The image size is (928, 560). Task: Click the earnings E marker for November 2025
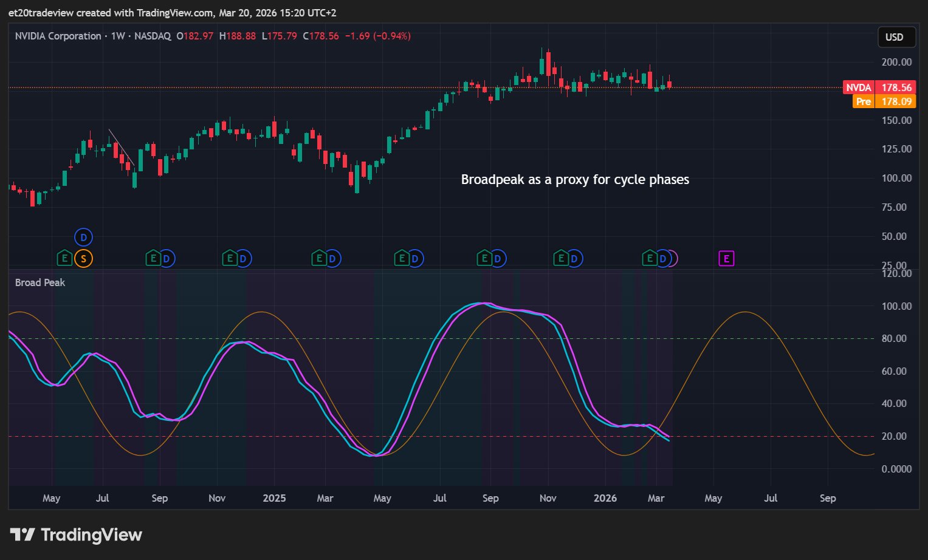point(561,259)
